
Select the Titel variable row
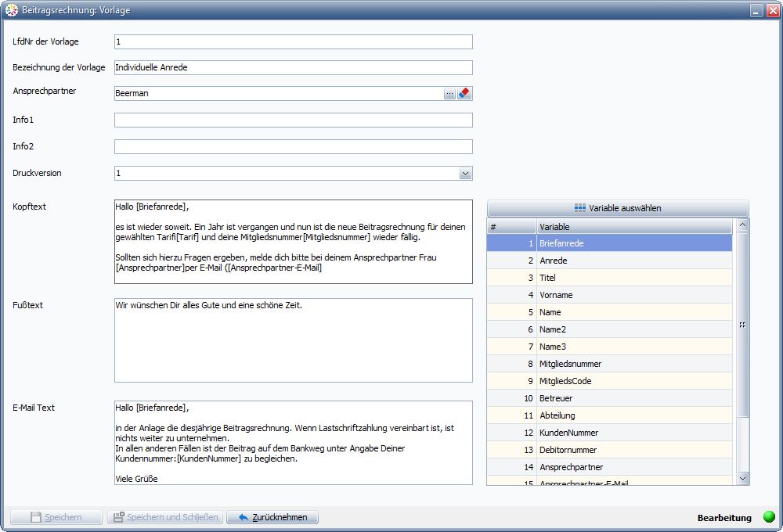point(610,278)
